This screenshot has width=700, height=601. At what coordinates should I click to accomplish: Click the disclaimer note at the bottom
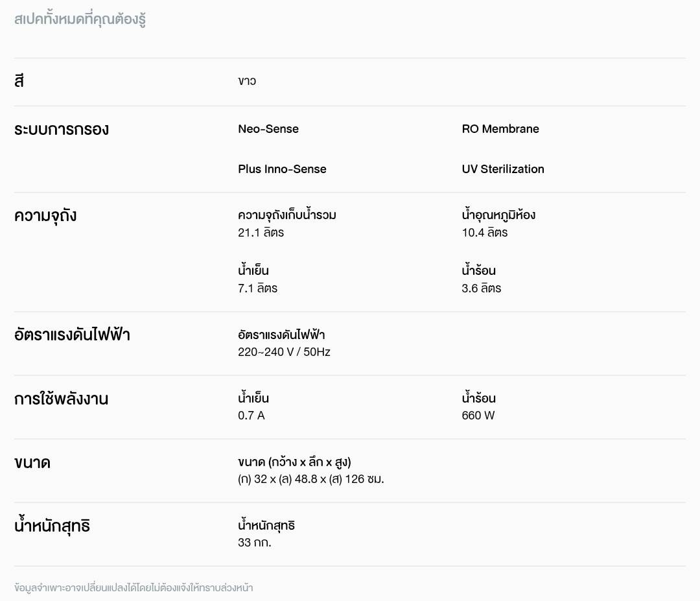(x=134, y=588)
